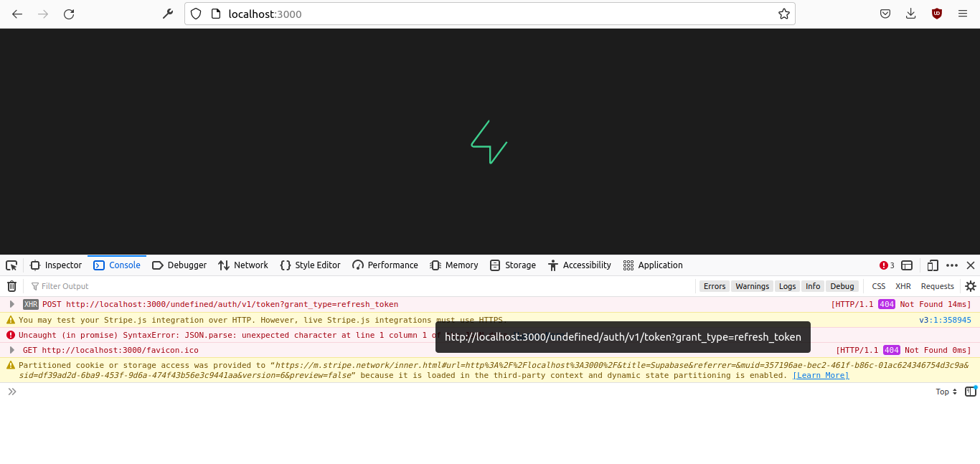
Task: Click the console command input line
Action: pyautogui.click(x=473, y=392)
